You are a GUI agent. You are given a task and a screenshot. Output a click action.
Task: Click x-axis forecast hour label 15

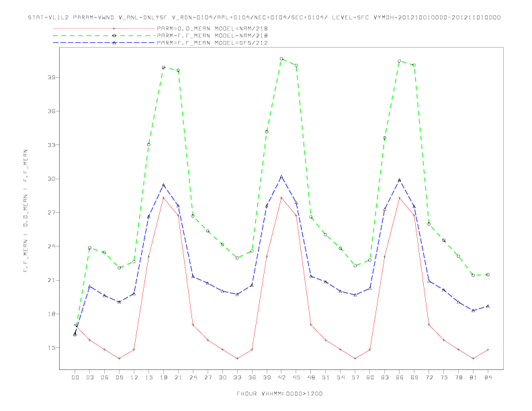pyautogui.click(x=148, y=377)
